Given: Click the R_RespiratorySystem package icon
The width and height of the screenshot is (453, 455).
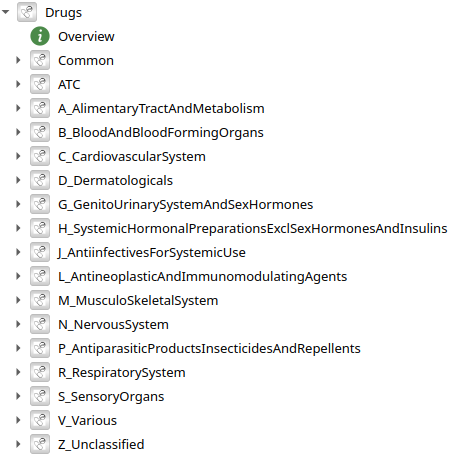Looking at the screenshot, I should tap(40, 372).
